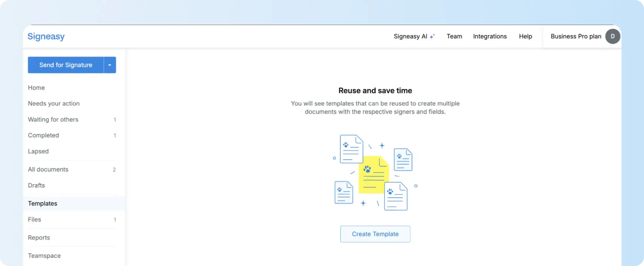Open Integrations in the top bar
The width and height of the screenshot is (644, 266).
[490, 36]
